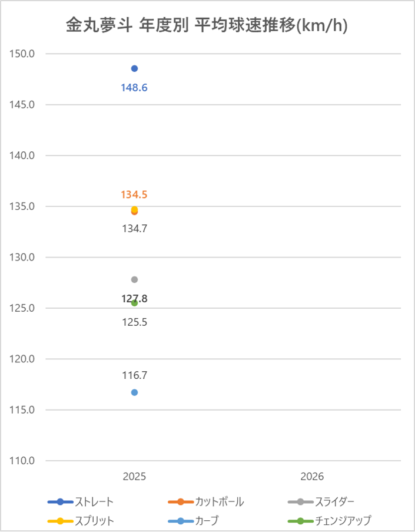Select the ストレート legend marker
Image resolution: width=415 pixels, height=532 pixels.
[60, 502]
